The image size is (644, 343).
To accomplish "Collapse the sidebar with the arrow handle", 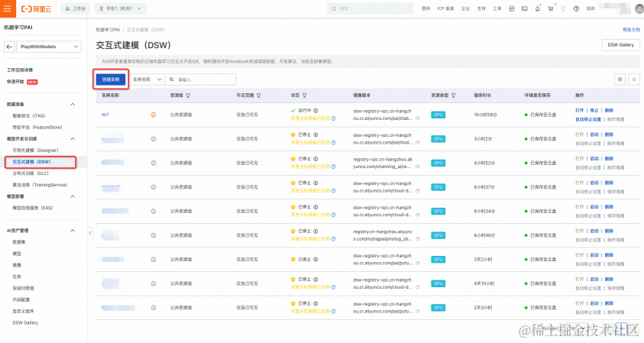I will tap(90, 233).
